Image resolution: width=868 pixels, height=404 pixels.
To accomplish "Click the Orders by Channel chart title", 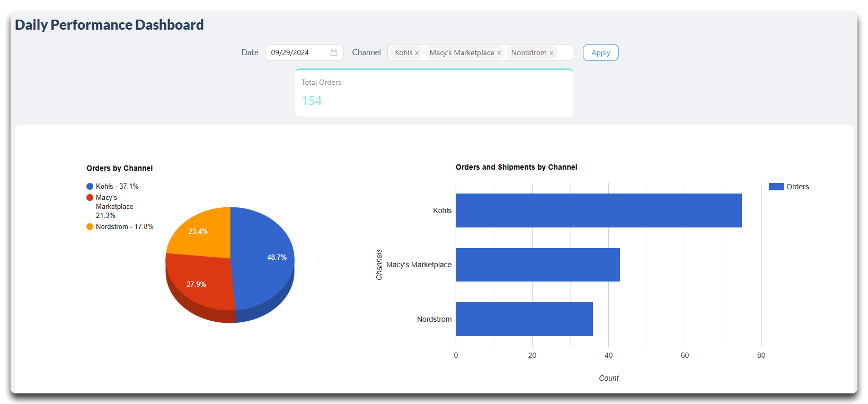I will coord(119,168).
